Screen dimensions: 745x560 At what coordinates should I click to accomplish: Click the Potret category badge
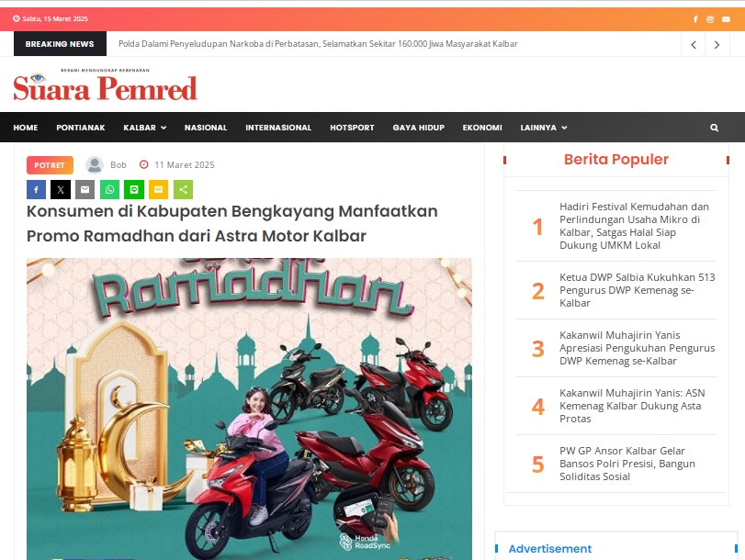click(50, 165)
